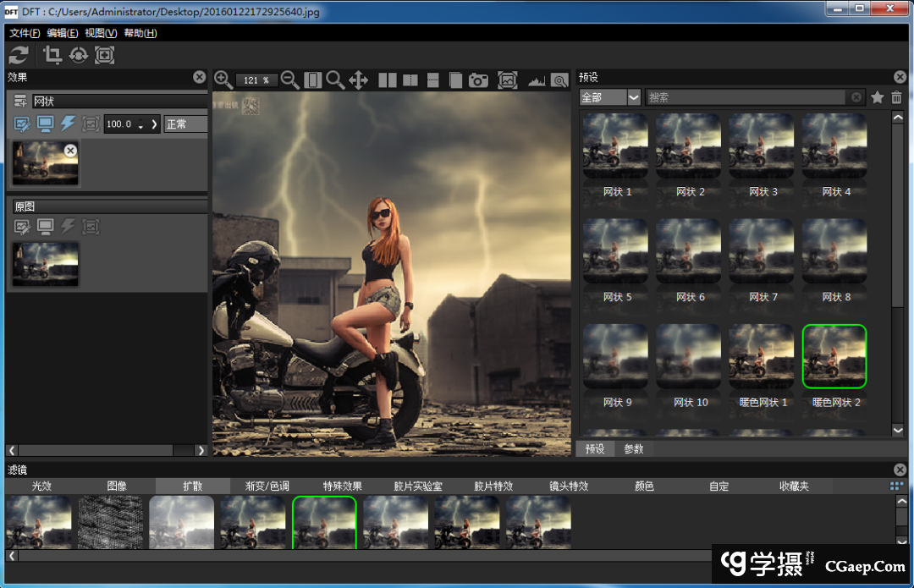The width and height of the screenshot is (914, 588).
Task: Open the 文件 menu
Action: click(25, 33)
